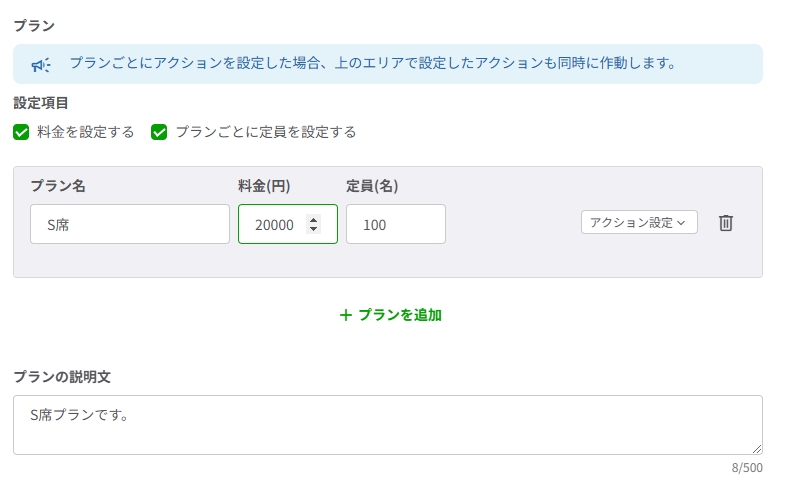786x485 pixels.
Task: Click the 料金を設定する label text
Action: (85, 132)
